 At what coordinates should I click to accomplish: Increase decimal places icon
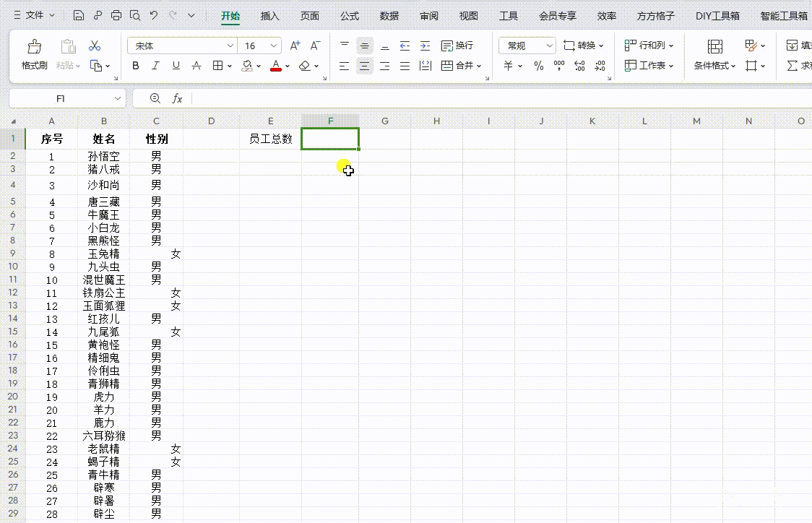tap(579, 66)
